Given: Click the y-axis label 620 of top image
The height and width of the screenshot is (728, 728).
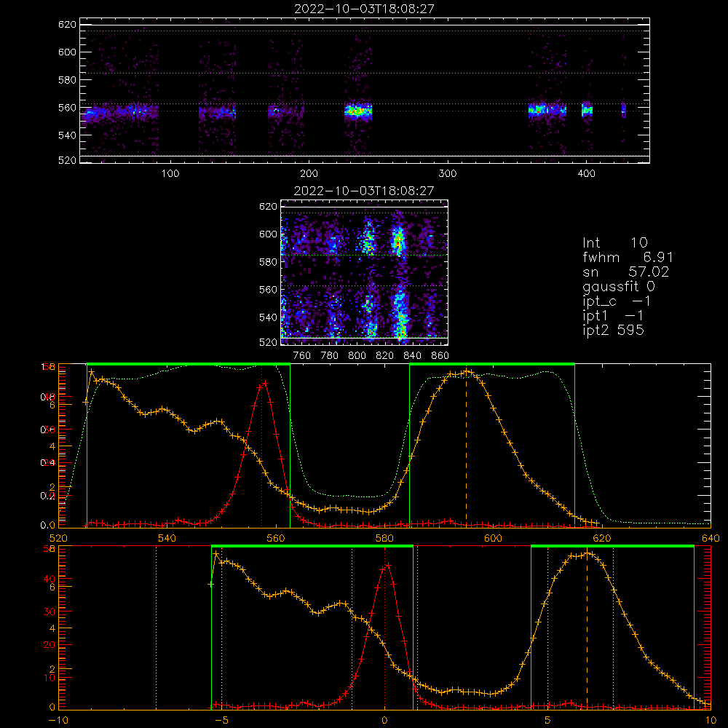Looking at the screenshot, I should click(x=67, y=24).
